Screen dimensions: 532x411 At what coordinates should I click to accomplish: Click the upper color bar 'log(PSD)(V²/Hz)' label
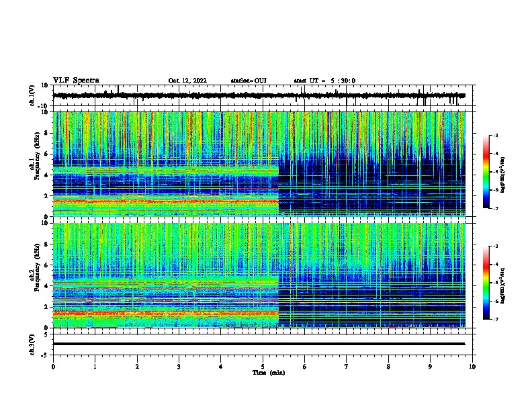click(502, 175)
